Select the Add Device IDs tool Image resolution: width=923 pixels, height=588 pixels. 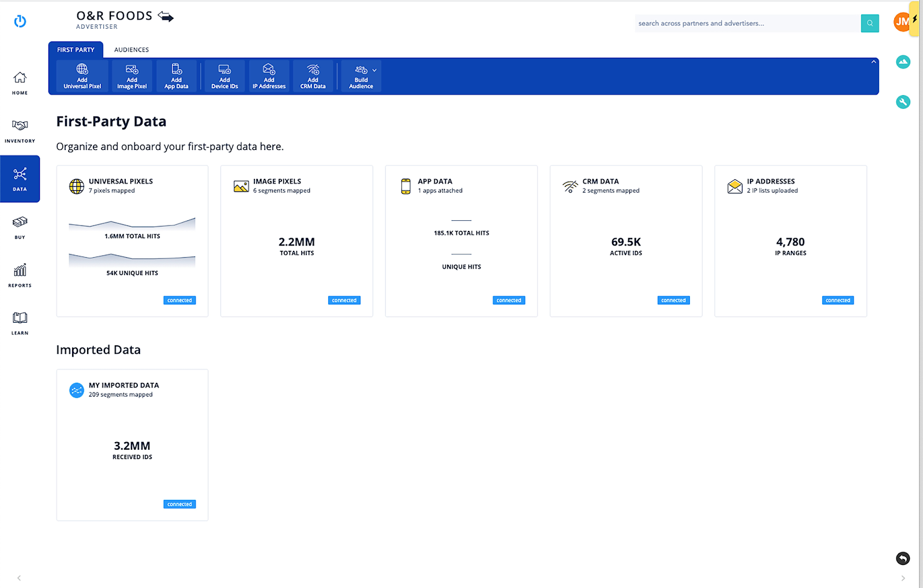[224, 76]
